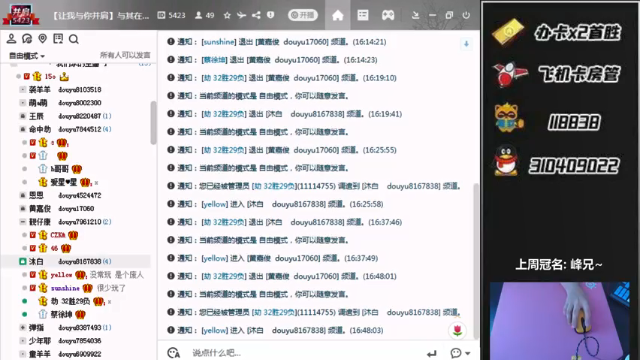Click the crown icon beside user 15s
This screenshot has width=640, height=360.
[x=64, y=76]
